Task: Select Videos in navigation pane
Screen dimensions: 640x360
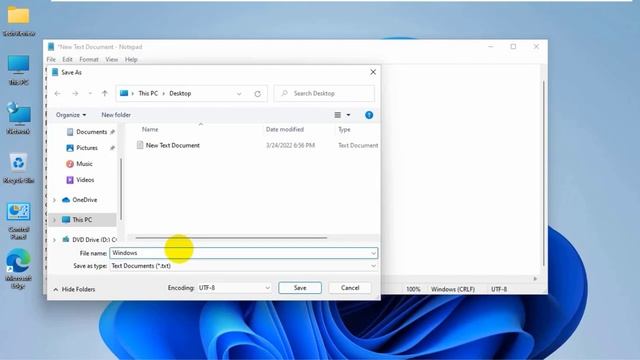Action: point(85,180)
